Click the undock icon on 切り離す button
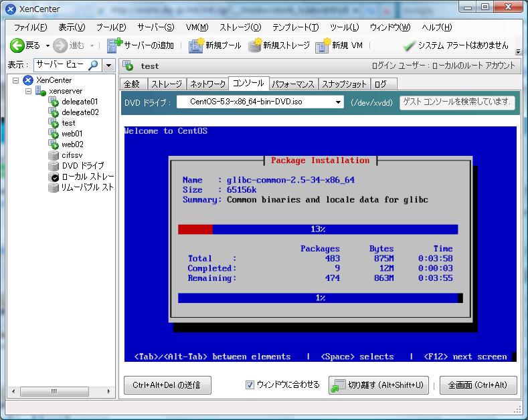Image resolution: width=528 pixels, height=420 pixels. point(338,385)
